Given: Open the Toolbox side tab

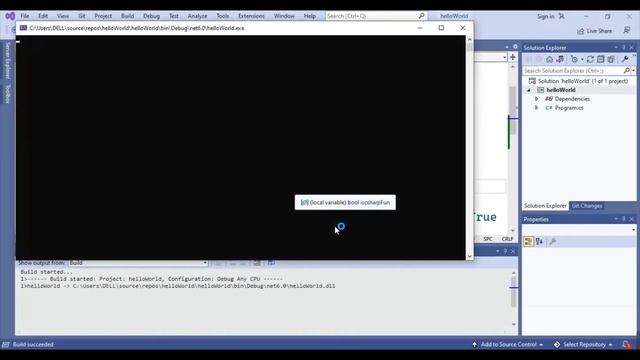Looking at the screenshot, I should (7, 94).
